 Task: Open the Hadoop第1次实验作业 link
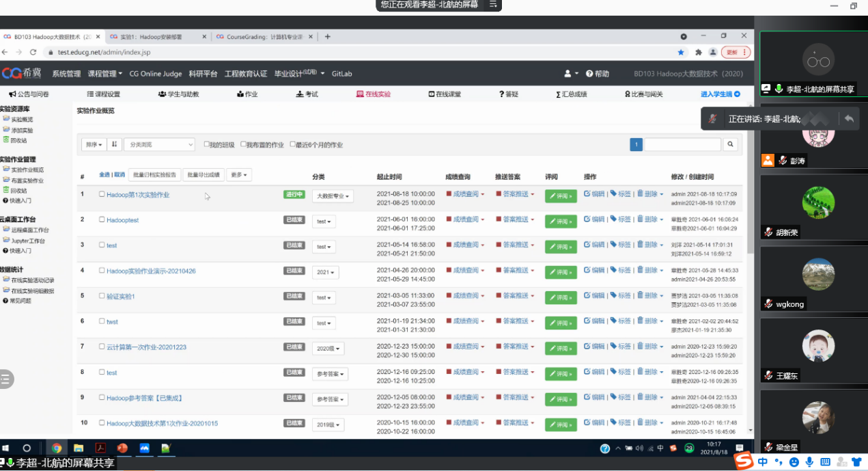(x=138, y=195)
